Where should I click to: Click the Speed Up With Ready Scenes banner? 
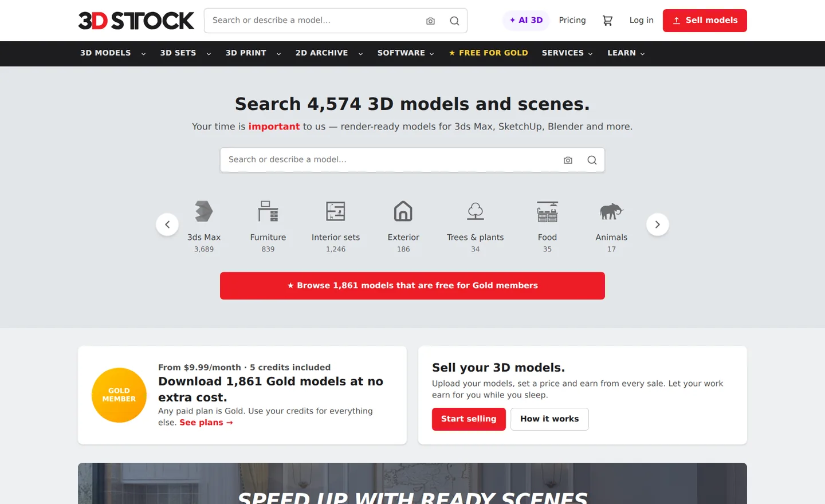412,483
